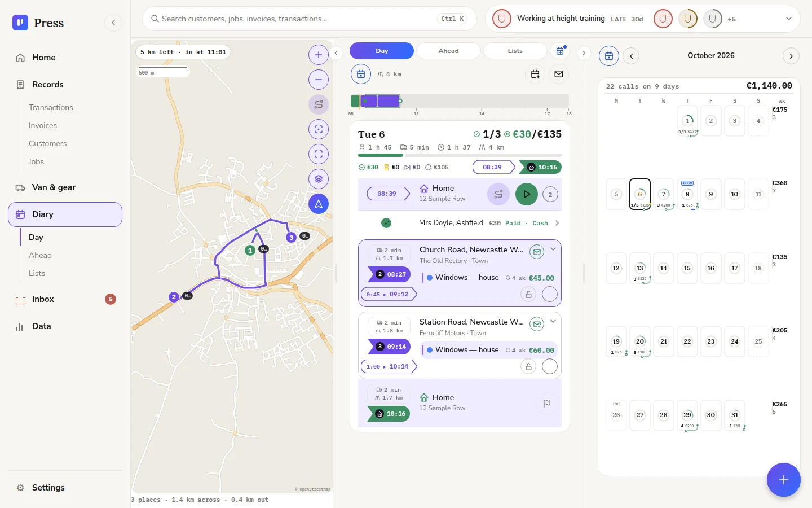Open Mrs Doyle, Ashfield details chevron

[557, 223]
